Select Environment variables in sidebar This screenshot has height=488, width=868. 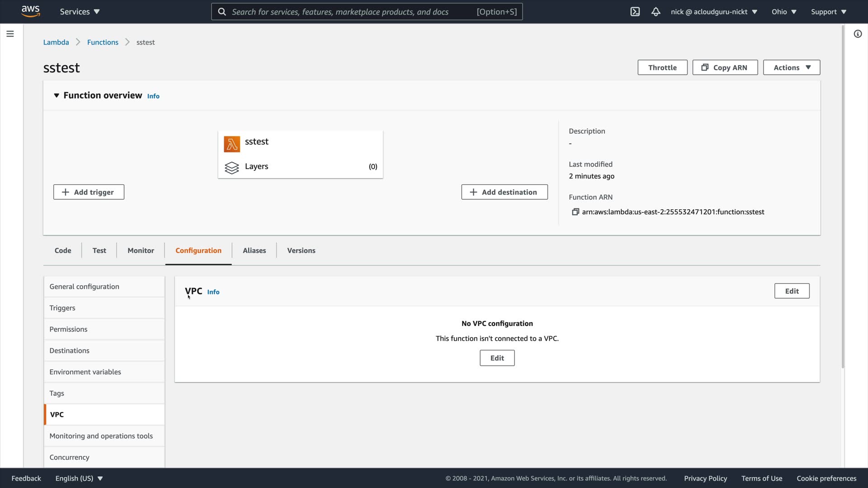[85, 372]
